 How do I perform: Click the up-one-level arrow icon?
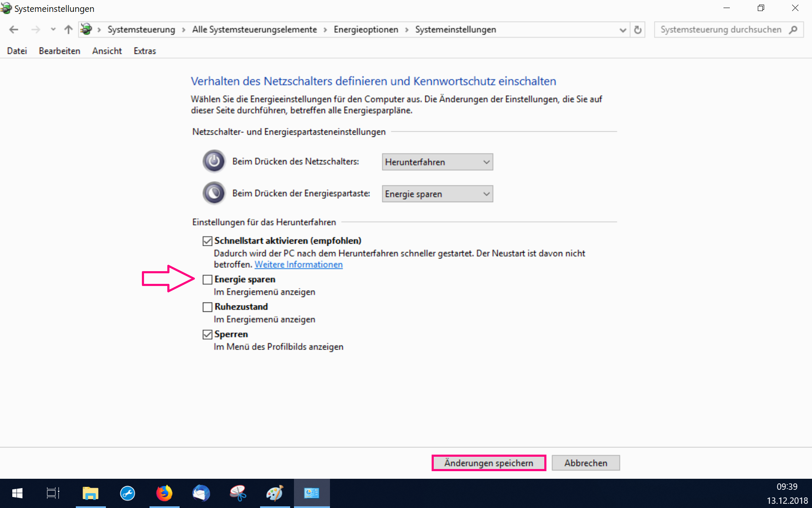[x=68, y=30]
